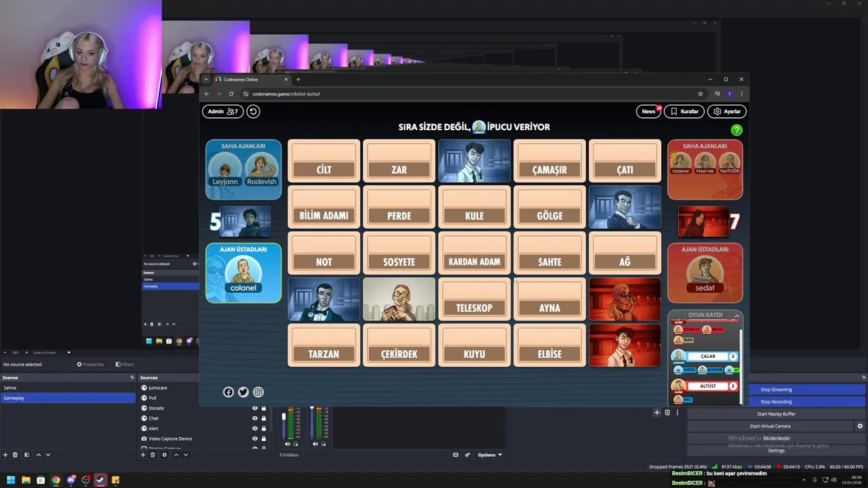Remove the selected scene in OBS
The width and height of the screenshot is (868, 488).
pos(15,455)
